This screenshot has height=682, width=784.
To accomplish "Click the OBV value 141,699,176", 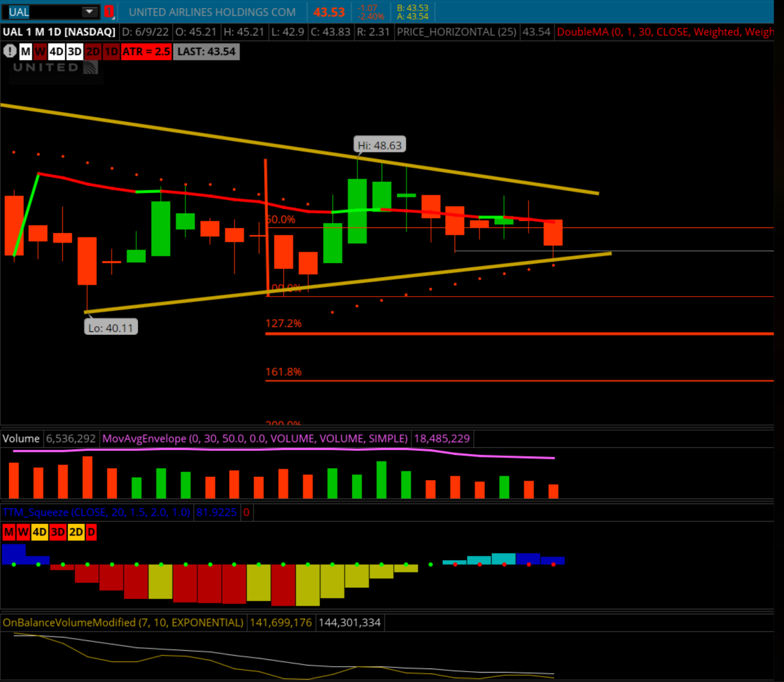I will click(281, 623).
